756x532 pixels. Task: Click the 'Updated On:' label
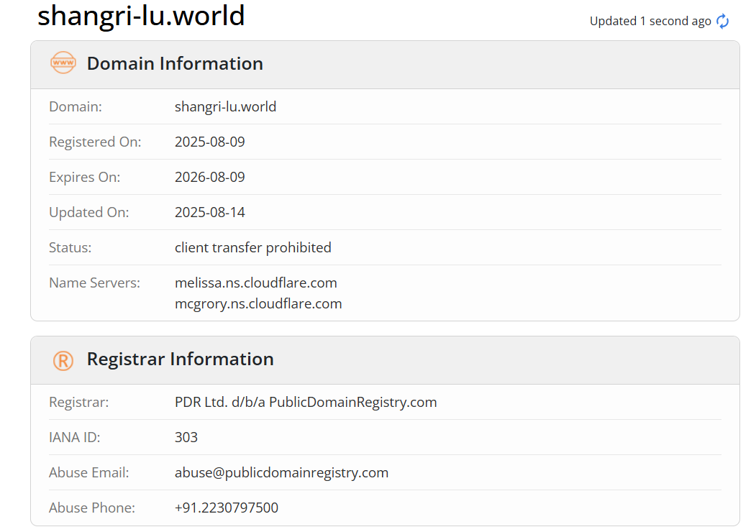pos(88,212)
